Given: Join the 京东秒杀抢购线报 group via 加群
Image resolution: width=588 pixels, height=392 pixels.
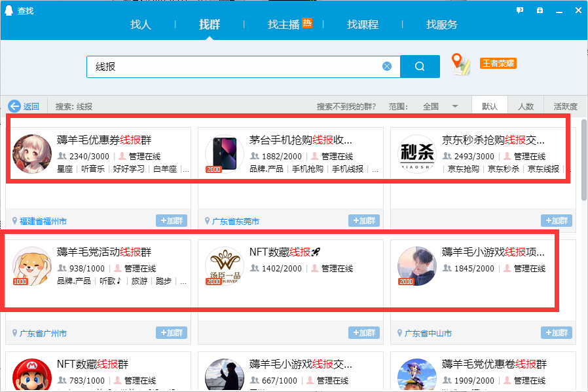Looking at the screenshot, I should pyautogui.click(x=557, y=221).
